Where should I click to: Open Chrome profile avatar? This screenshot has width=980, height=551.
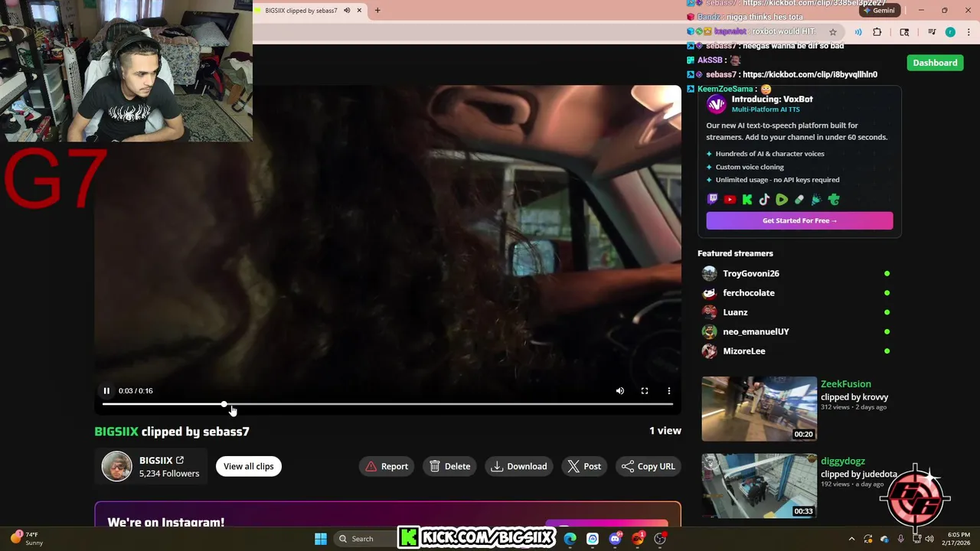click(950, 32)
